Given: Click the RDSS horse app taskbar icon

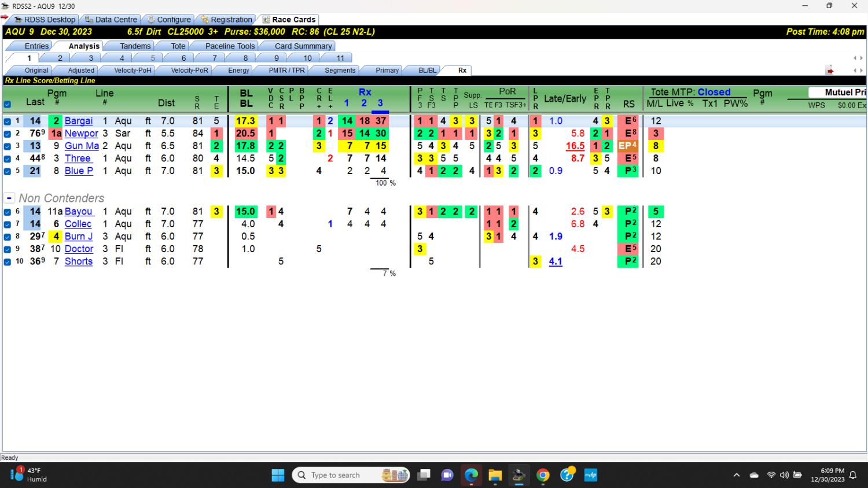Looking at the screenshot, I should click(x=518, y=475).
